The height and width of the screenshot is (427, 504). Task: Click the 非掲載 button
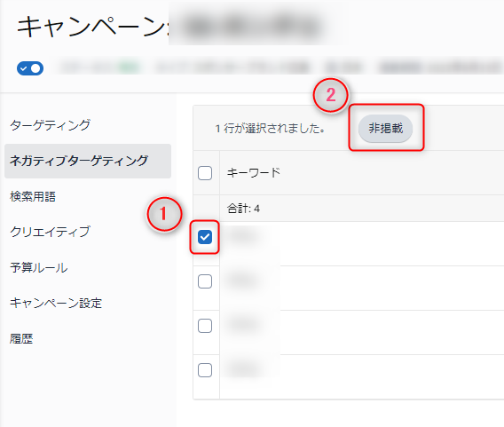385,129
